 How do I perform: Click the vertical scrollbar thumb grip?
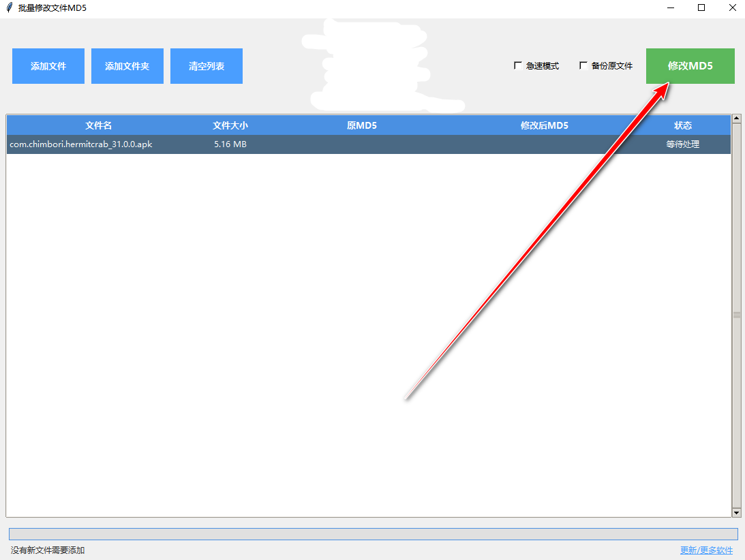coord(736,315)
